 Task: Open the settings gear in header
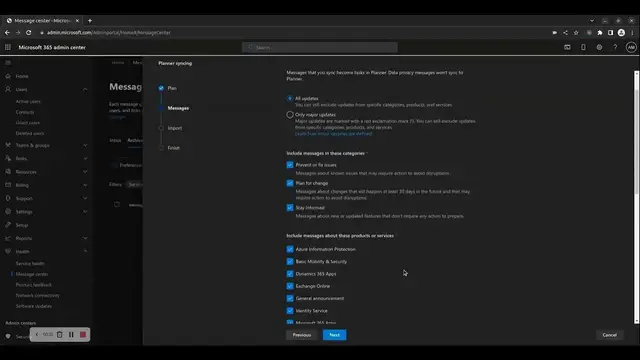pos(599,47)
